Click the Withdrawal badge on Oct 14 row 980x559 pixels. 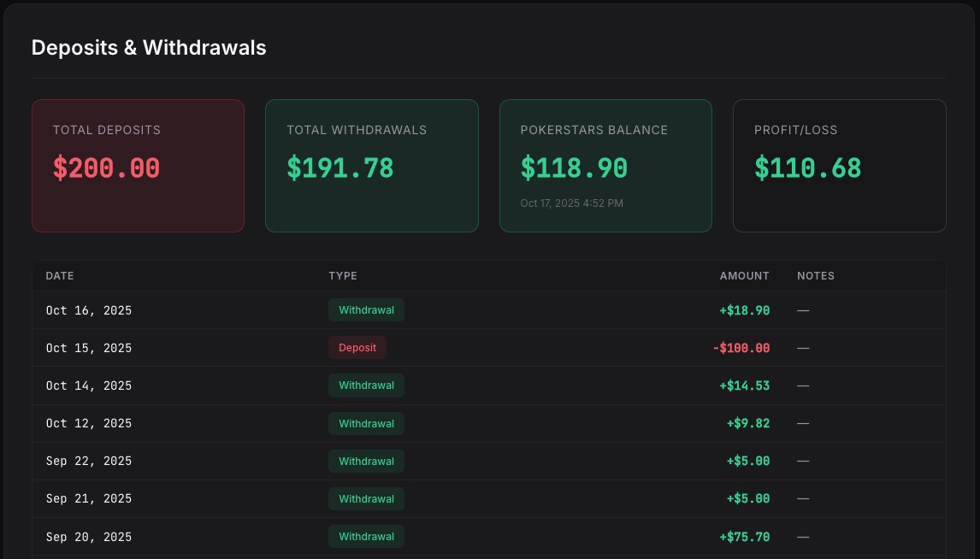(x=366, y=385)
